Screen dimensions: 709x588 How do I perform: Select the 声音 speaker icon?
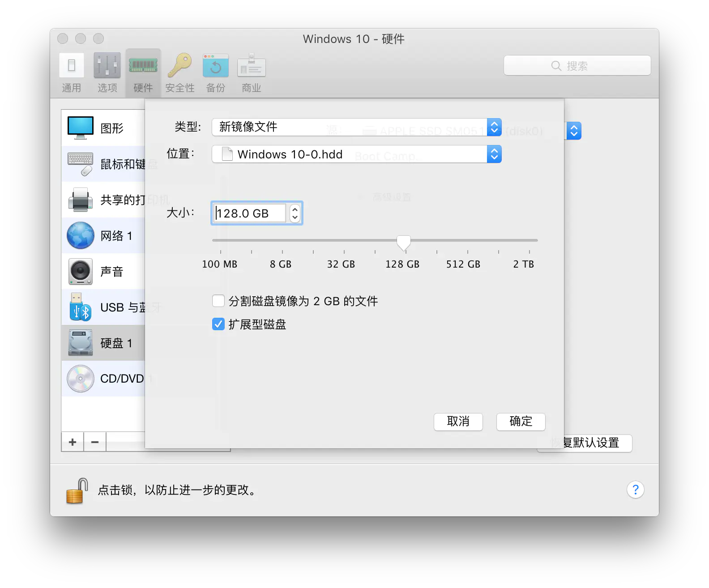pyautogui.click(x=81, y=271)
